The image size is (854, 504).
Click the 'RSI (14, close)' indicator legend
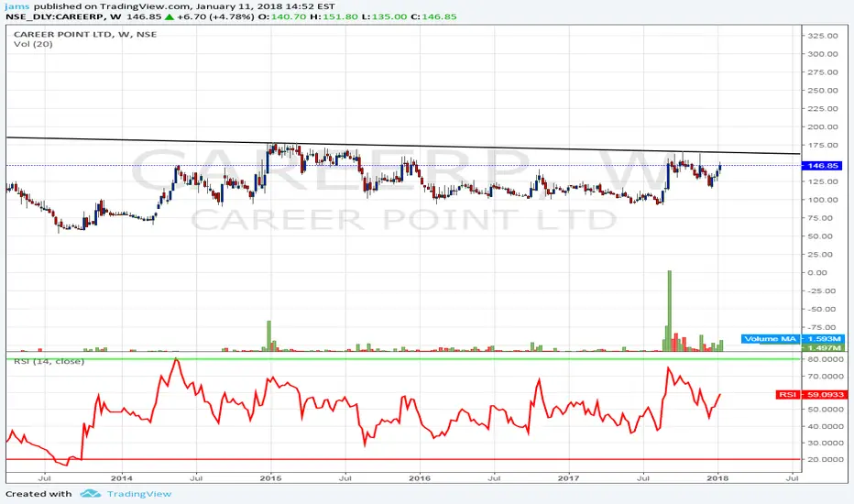pos(49,361)
